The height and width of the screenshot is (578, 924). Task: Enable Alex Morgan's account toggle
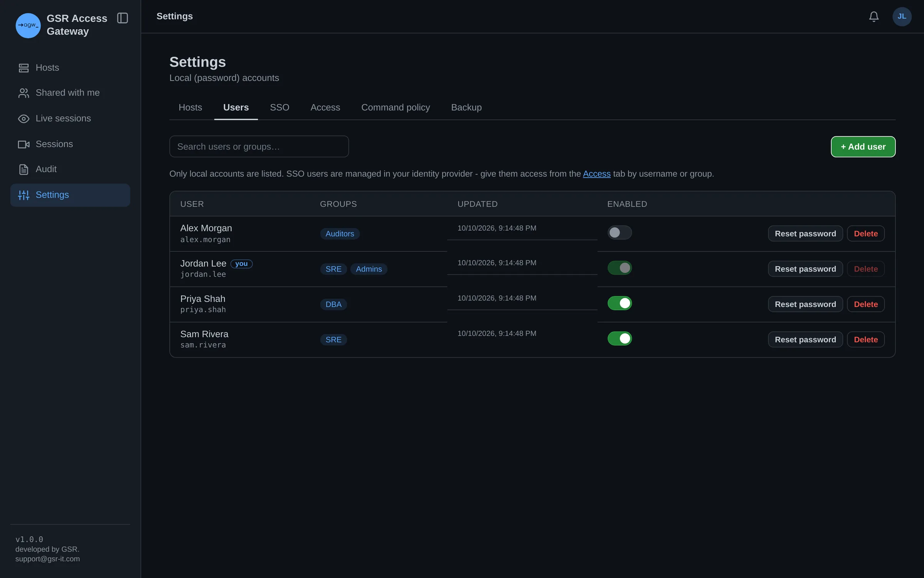(x=619, y=232)
